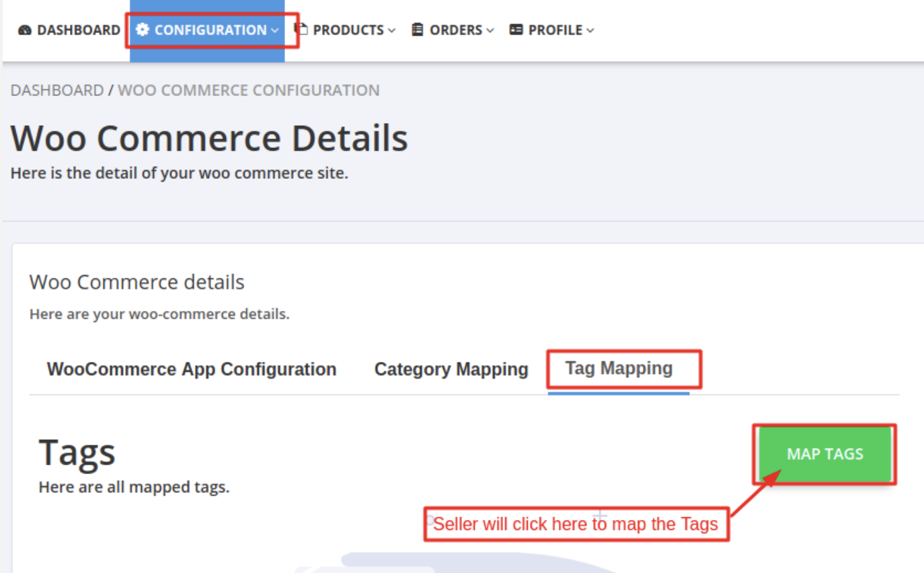Click the Orders clipboard icon
Screen dimensions: 924x573
click(x=418, y=30)
